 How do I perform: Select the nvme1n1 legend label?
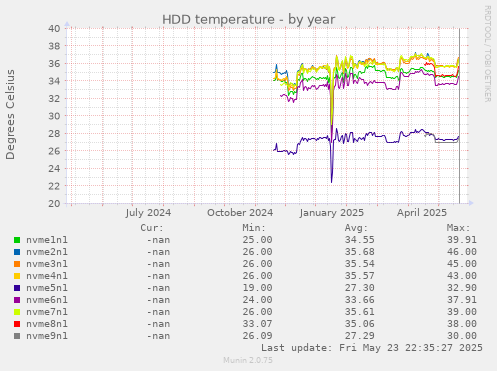tap(47, 240)
